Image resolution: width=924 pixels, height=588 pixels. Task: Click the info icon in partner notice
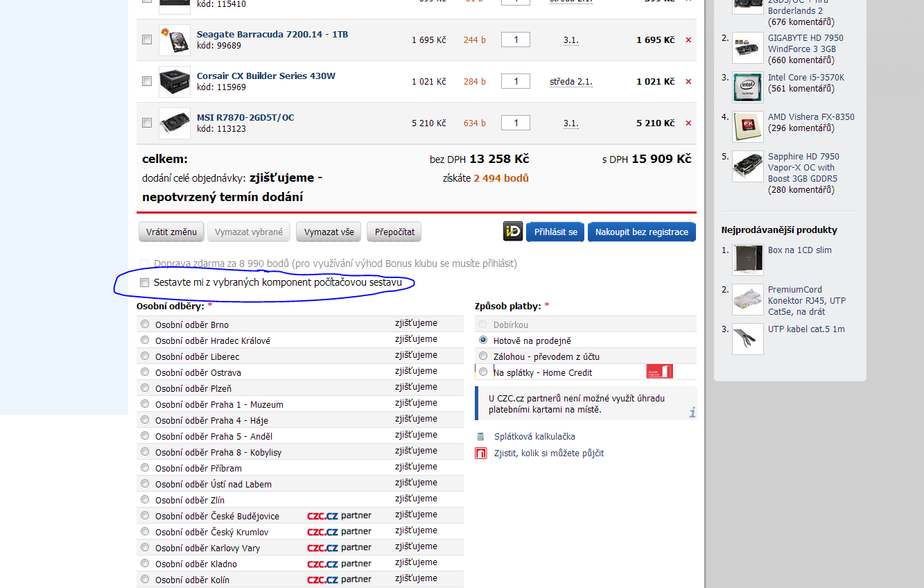tap(692, 413)
